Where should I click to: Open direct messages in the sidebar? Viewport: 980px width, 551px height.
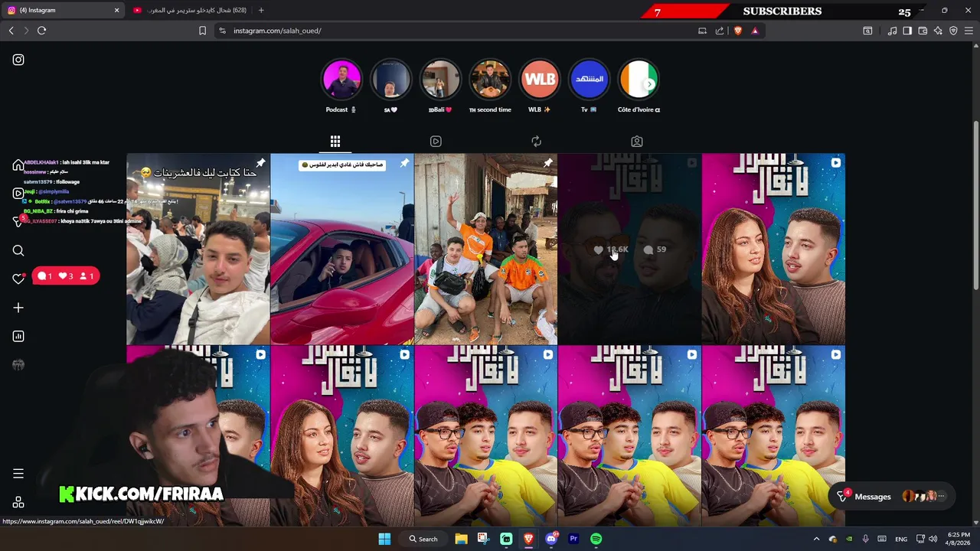[x=18, y=222]
